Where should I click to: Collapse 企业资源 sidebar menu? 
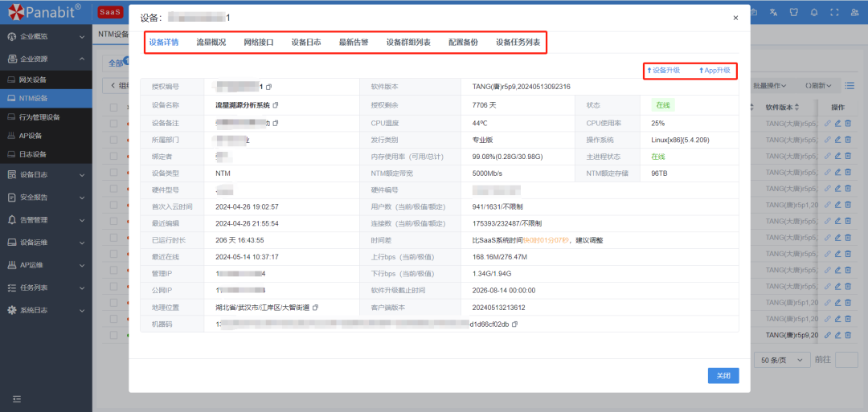45,59
